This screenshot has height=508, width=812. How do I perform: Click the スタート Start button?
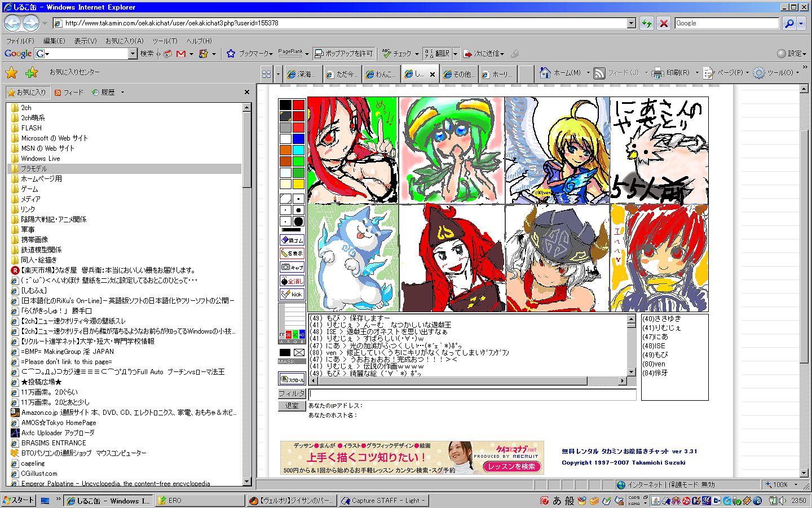(x=19, y=500)
